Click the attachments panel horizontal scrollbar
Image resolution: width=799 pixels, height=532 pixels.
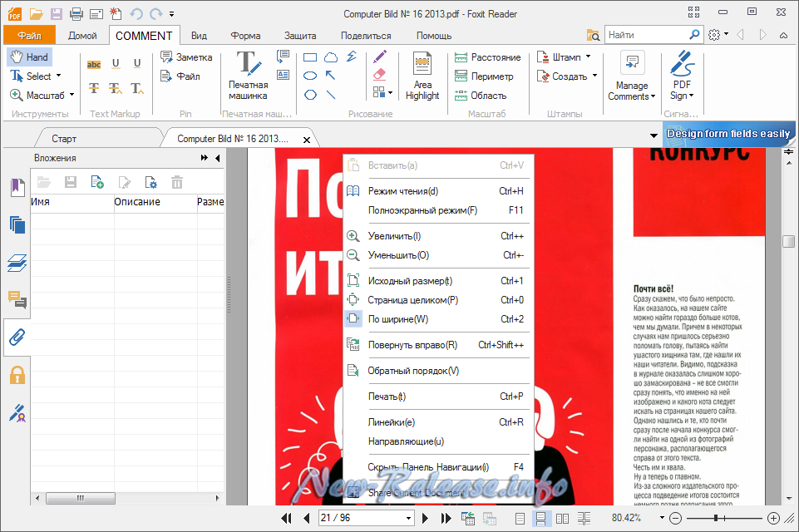click(81, 498)
